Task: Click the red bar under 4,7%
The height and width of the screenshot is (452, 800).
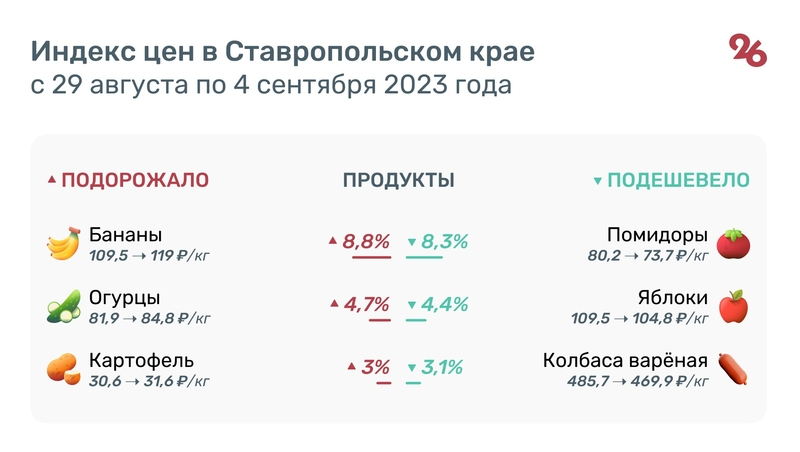Action: click(379, 320)
